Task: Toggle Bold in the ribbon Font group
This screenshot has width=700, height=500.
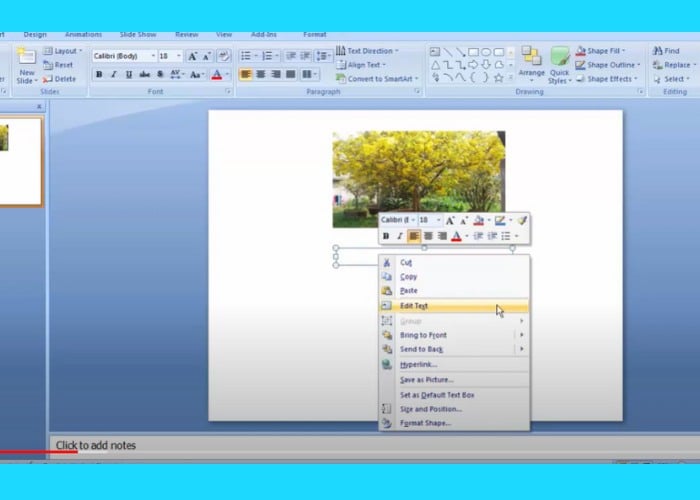Action: click(x=99, y=75)
